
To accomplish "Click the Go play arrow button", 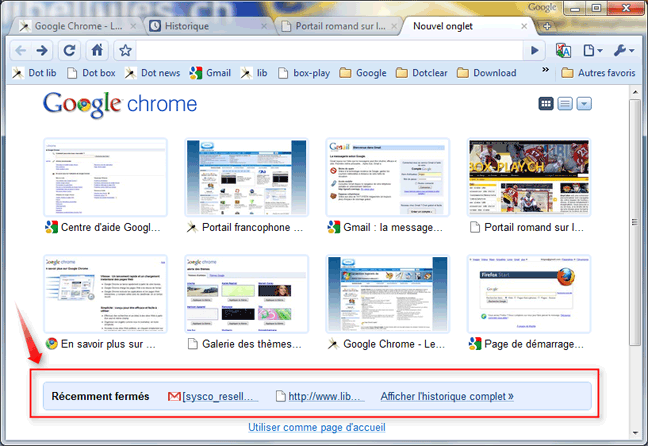I will (x=534, y=50).
